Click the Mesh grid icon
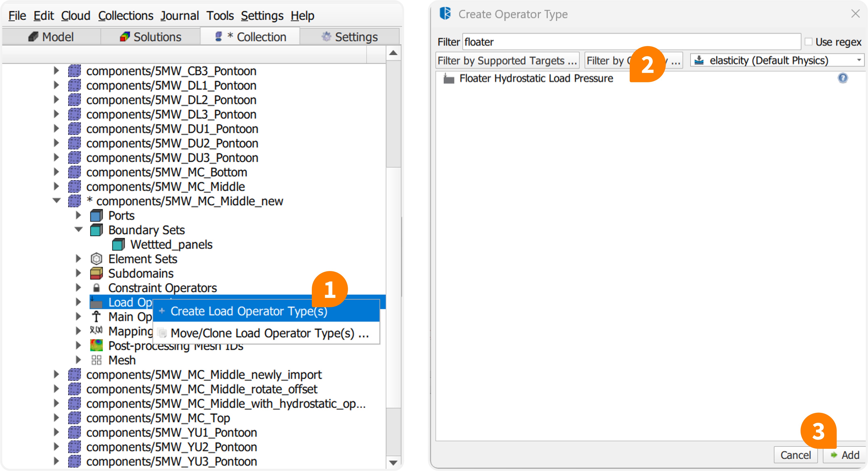868x471 pixels. point(96,360)
